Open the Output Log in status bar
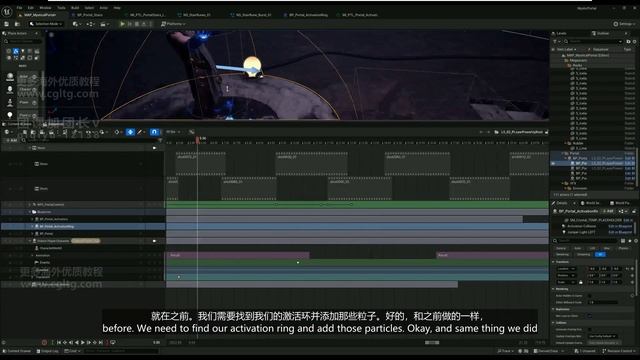Image resolution: width=640 pixels, height=360 pixels. tap(47, 351)
